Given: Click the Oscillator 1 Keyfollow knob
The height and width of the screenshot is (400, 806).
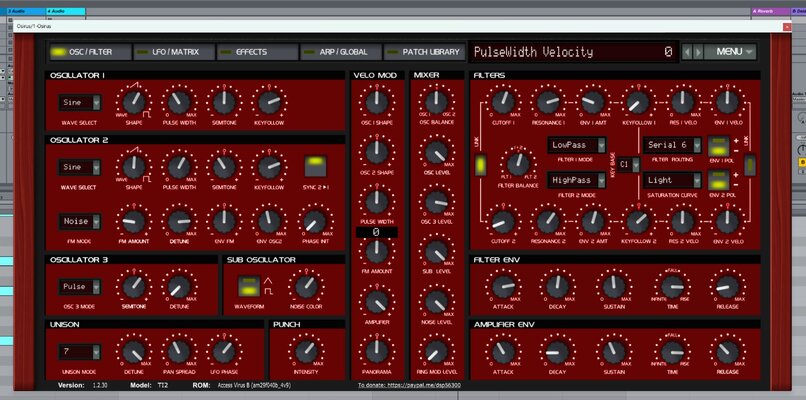Looking at the screenshot, I should [269, 102].
